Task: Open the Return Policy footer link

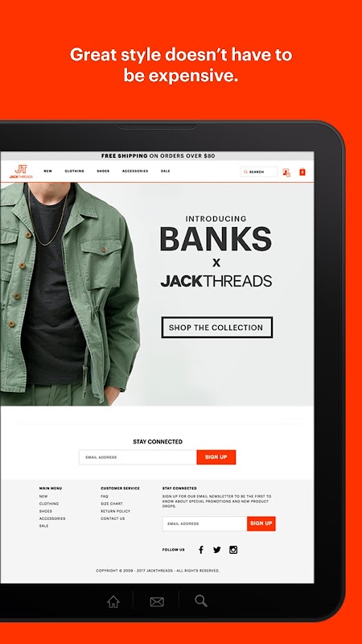Action: pos(115,511)
